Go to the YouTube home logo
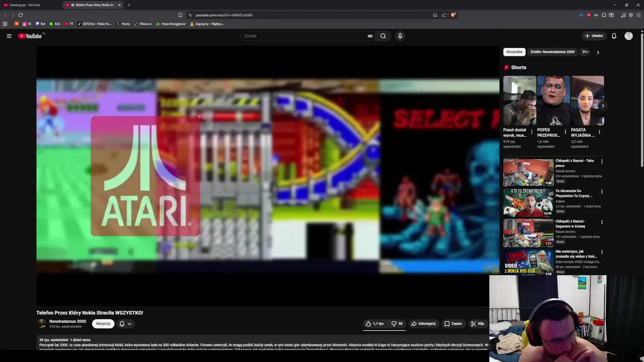This screenshot has width=644, height=362. point(30,36)
